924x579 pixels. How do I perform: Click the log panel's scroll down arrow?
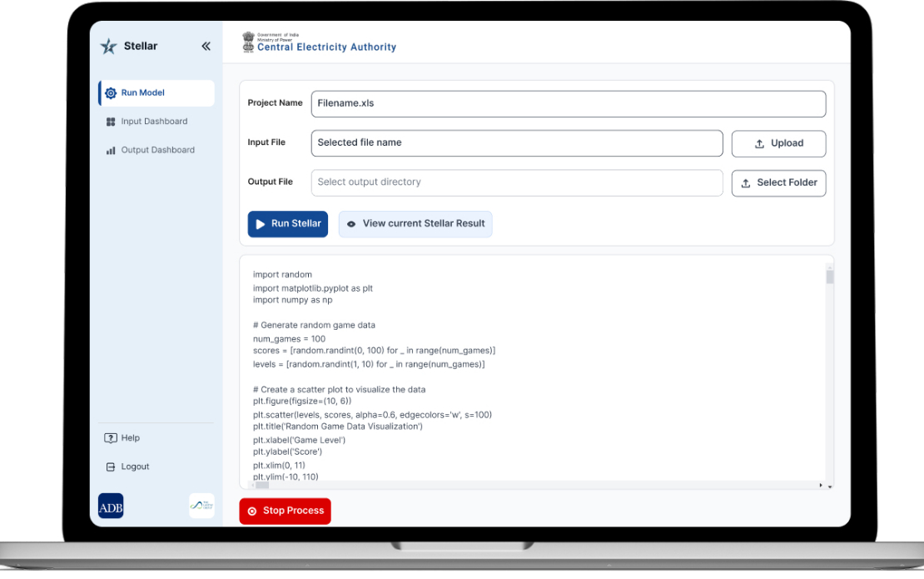pos(830,487)
